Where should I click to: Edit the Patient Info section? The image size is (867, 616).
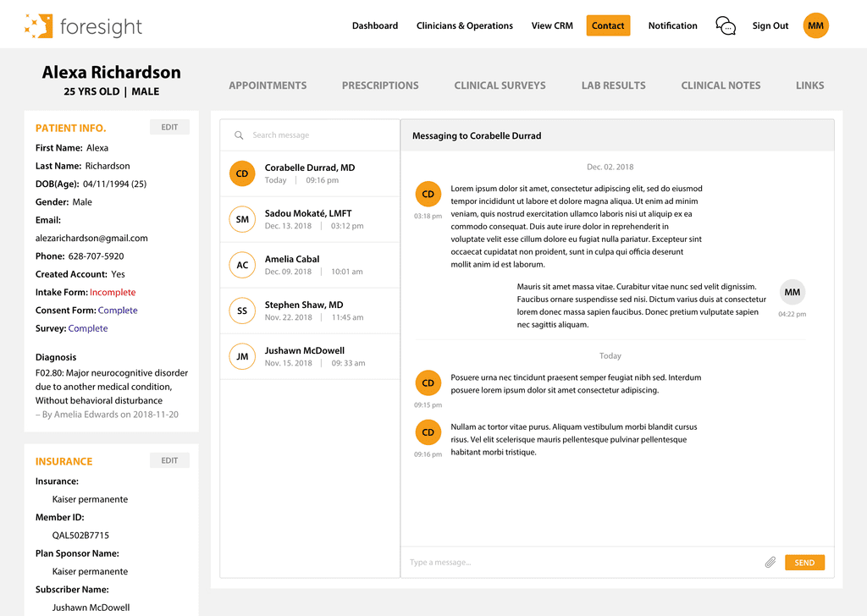(169, 126)
